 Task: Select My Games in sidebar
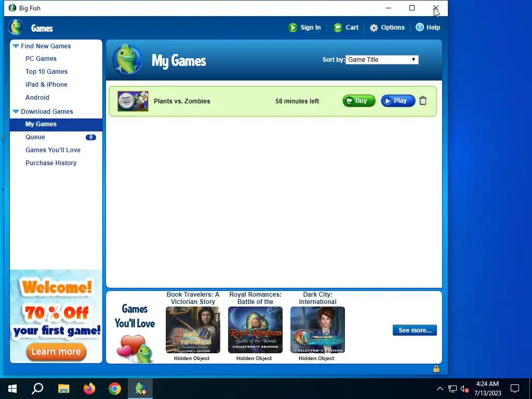[x=56, y=124]
